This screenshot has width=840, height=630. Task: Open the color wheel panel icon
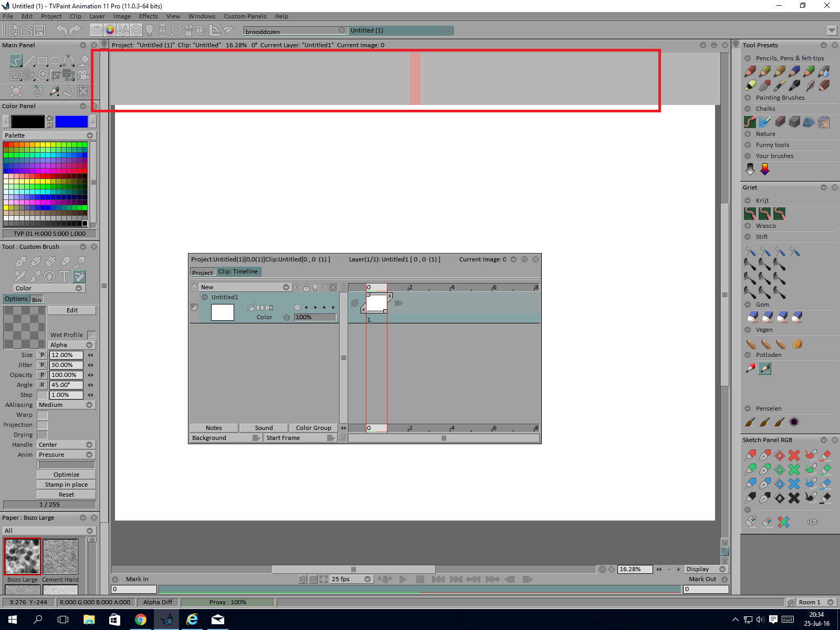pyautogui.click(x=110, y=30)
